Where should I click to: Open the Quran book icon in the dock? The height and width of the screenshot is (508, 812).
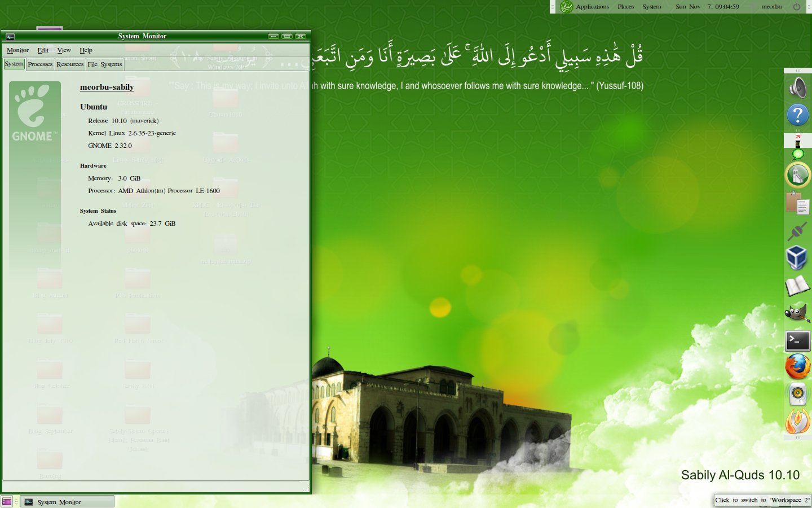pos(797,286)
